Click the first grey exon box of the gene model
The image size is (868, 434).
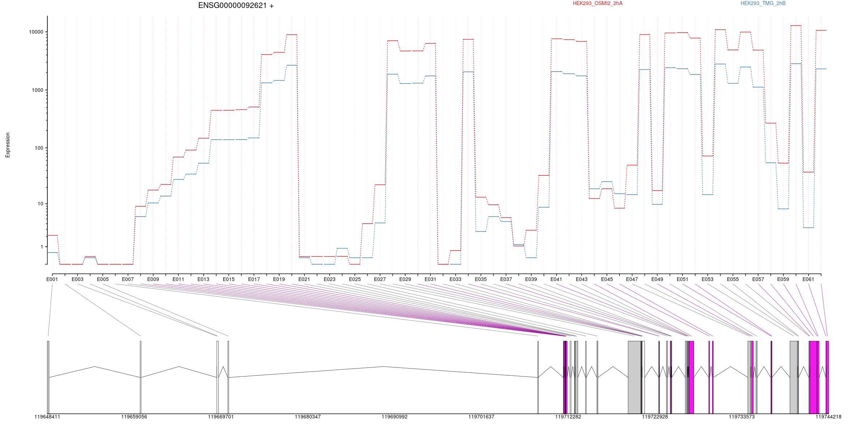[48, 377]
